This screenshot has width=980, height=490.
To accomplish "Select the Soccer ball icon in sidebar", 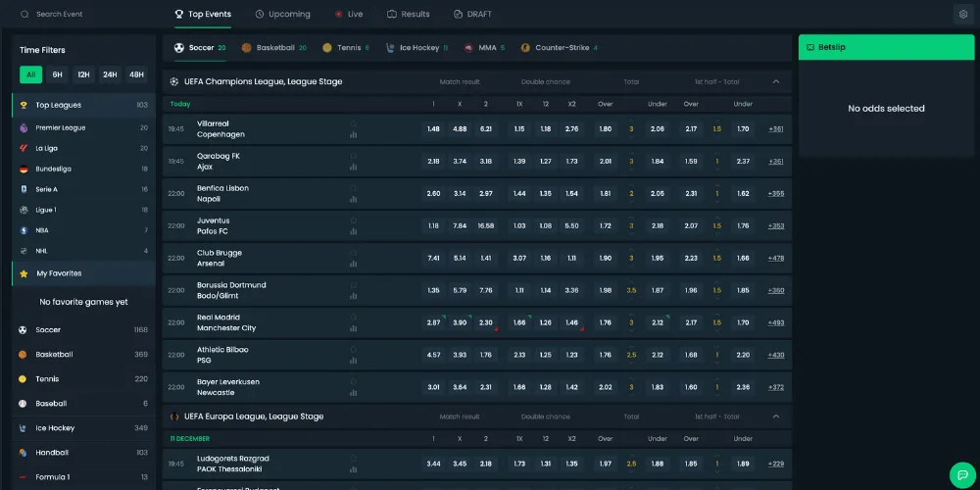I will click(x=23, y=330).
